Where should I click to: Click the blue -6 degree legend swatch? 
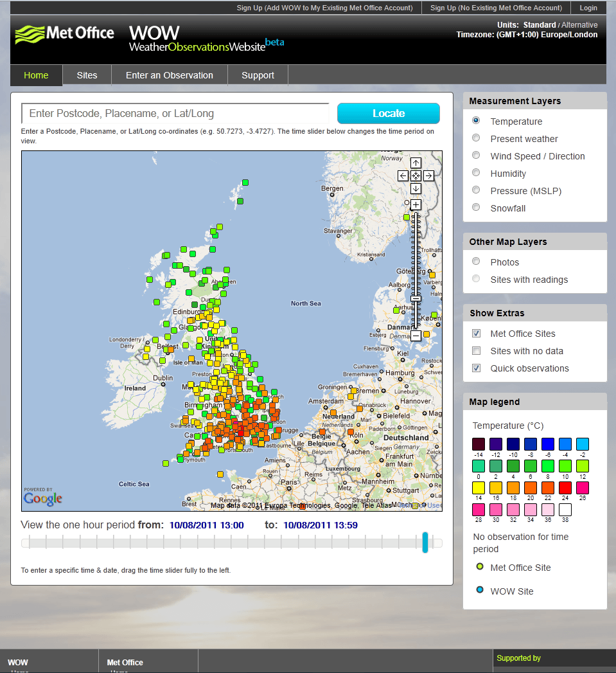[548, 444]
